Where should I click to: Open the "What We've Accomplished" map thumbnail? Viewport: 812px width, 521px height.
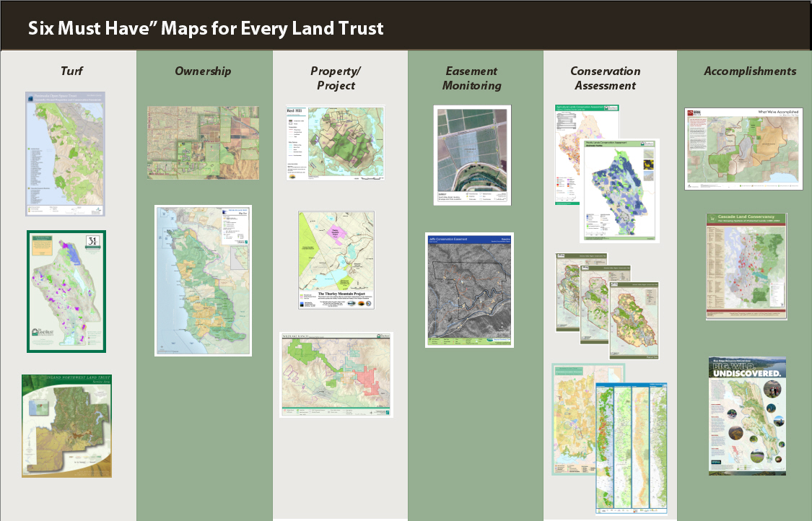(x=743, y=149)
